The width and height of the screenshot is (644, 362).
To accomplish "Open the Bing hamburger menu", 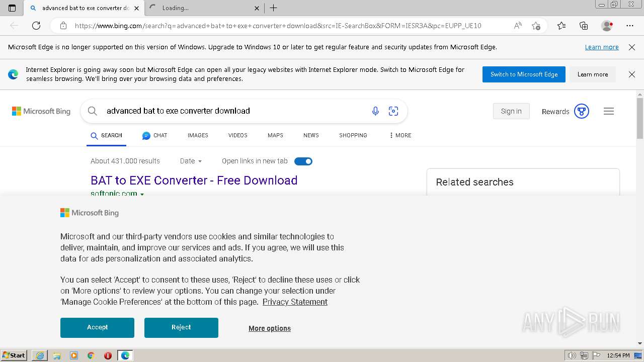I will [x=609, y=111].
